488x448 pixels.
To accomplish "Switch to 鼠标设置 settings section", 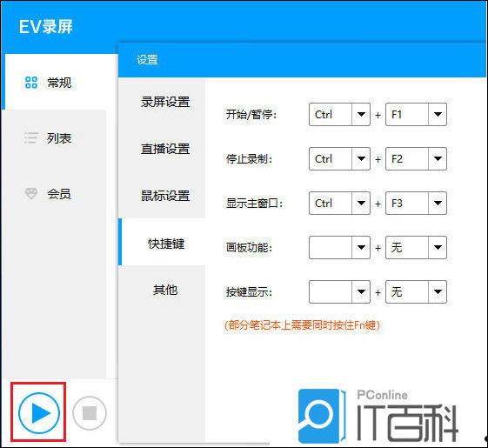I will point(162,196).
